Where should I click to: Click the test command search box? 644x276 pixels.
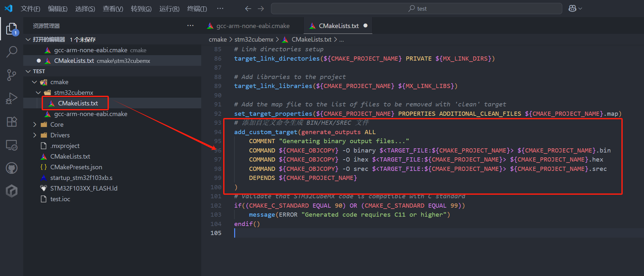click(x=417, y=9)
